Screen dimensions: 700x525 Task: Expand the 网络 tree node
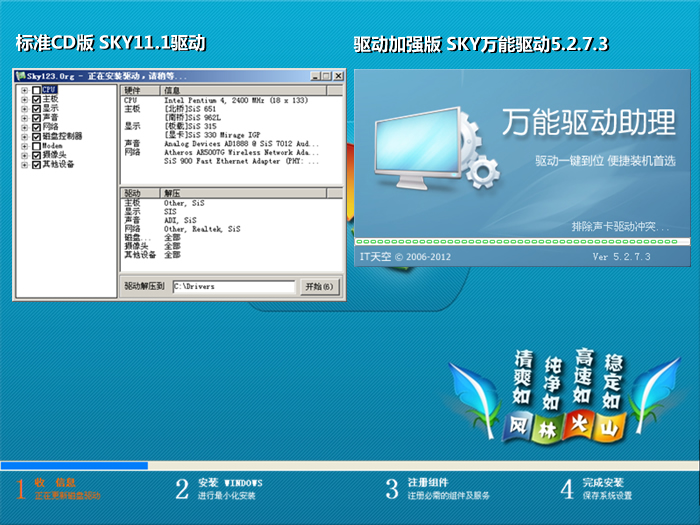pyautogui.click(x=24, y=127)
